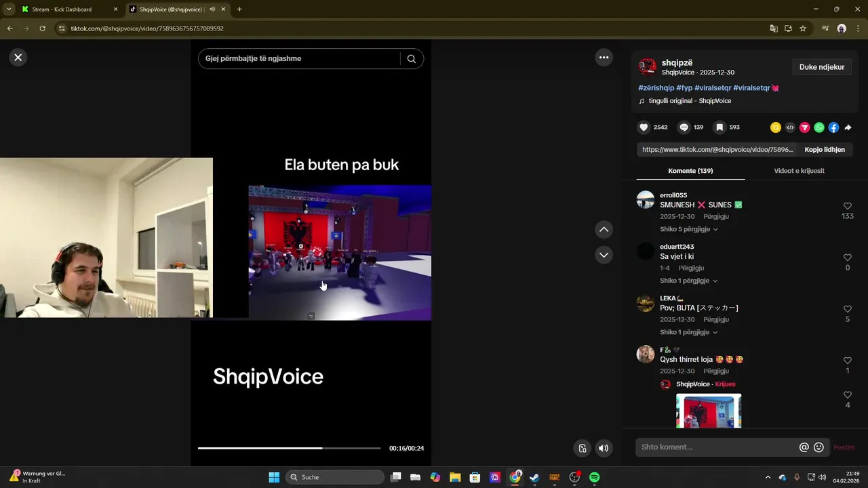Expand Shiko 5 përgjigje replies
The image size is (868, 488).
tap(689, 229)
